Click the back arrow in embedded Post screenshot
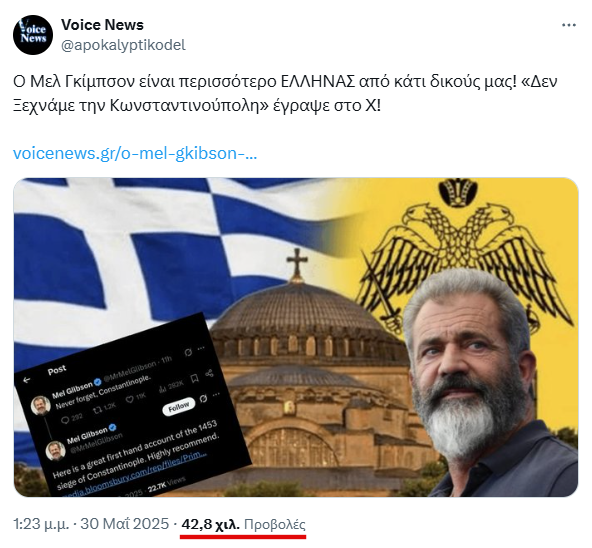 pyautogui.click(x=27, y=380)
